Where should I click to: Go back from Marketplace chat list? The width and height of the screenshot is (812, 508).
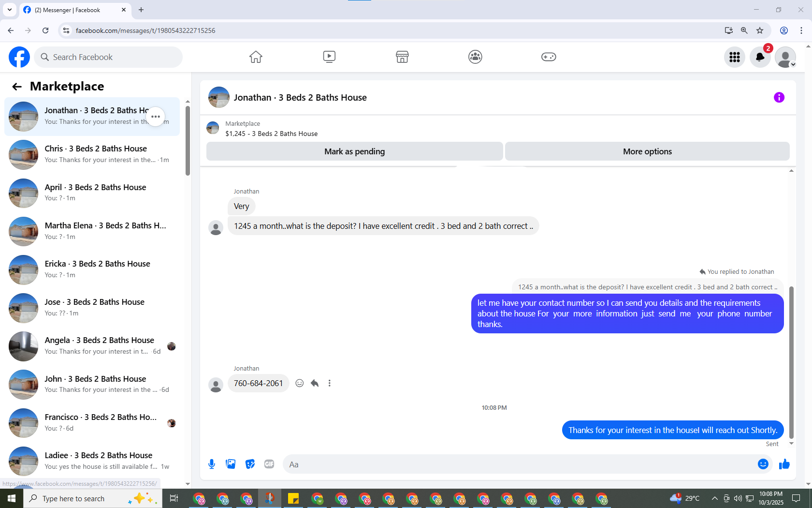17,87
